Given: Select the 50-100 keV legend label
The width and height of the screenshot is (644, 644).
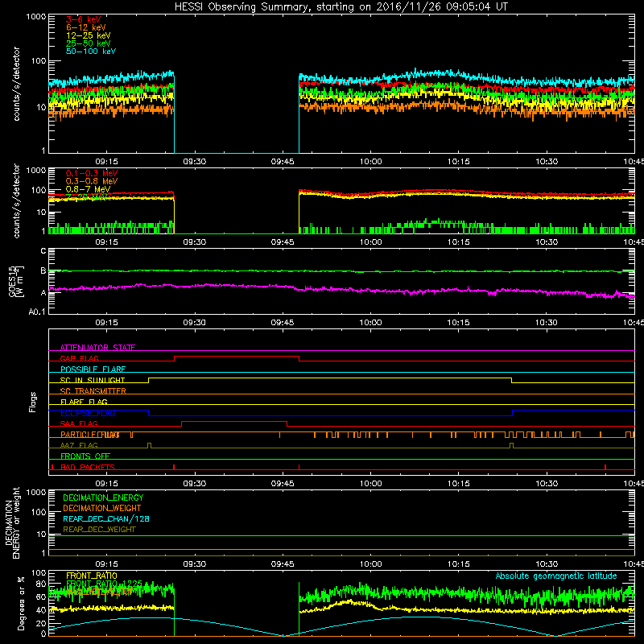Looking at the screenshot, I should [x=91, y=52].
